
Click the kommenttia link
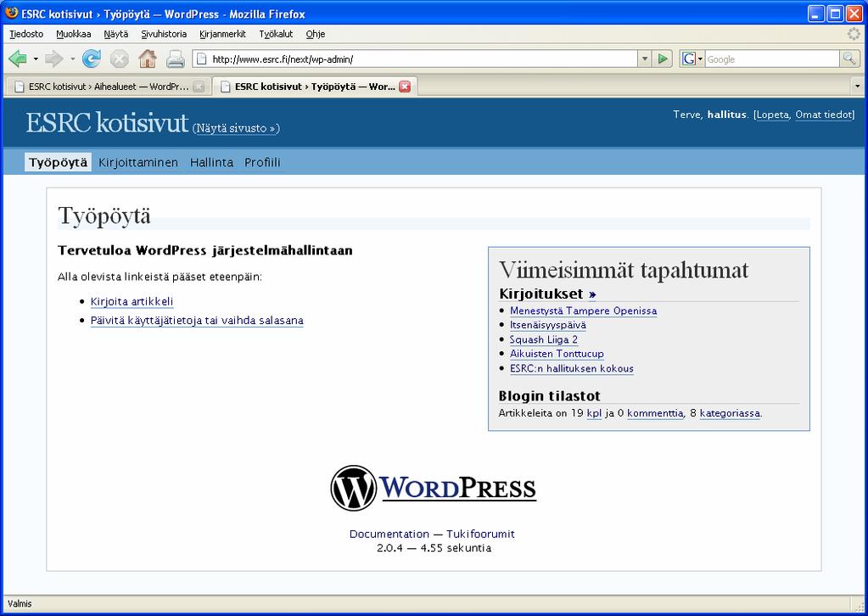coord(655,413)
